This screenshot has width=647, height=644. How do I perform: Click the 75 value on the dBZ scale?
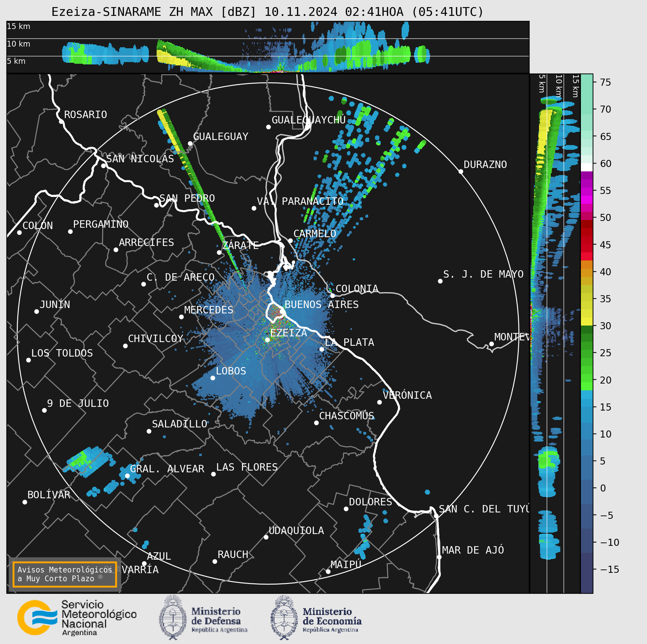(x=605, y=82)
